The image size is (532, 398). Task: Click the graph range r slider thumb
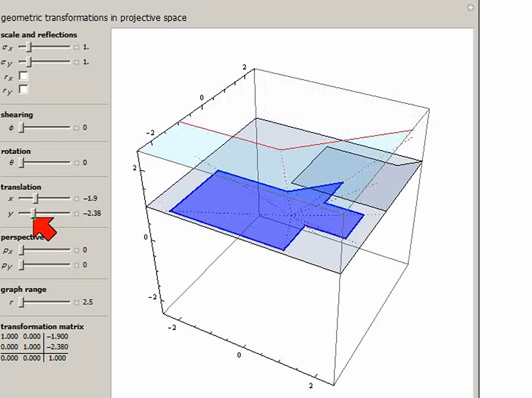pyautogui.click(x=21, y=302)
